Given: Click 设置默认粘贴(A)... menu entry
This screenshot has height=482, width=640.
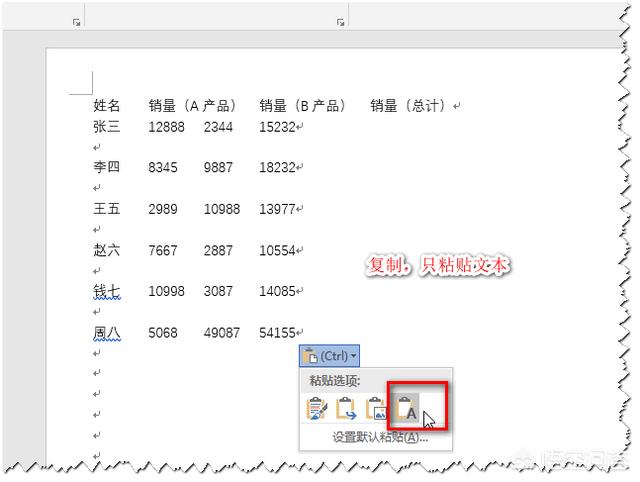Looking at the screenshot, I should tap(380, 438).
